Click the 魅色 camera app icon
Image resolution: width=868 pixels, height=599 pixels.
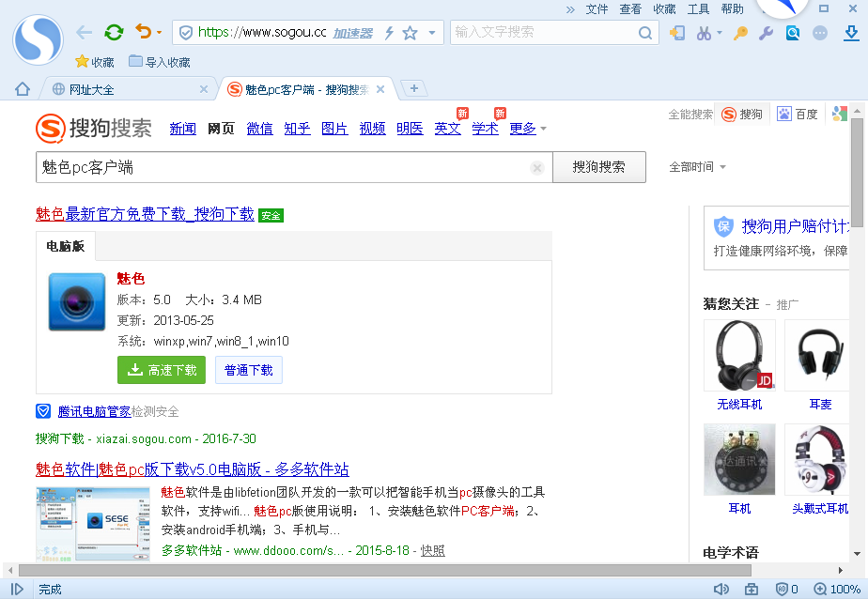[77, 301]
